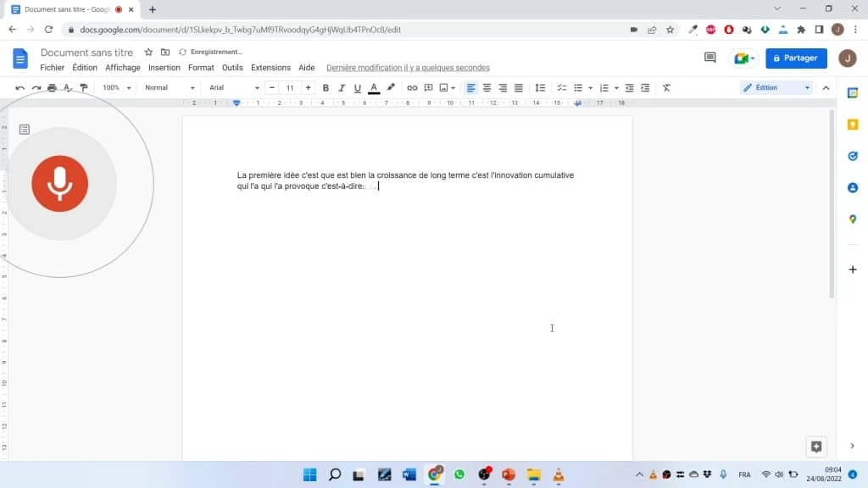Open Google Calendar in side panel
868x488 pixels.
click(x=853, y=93)
